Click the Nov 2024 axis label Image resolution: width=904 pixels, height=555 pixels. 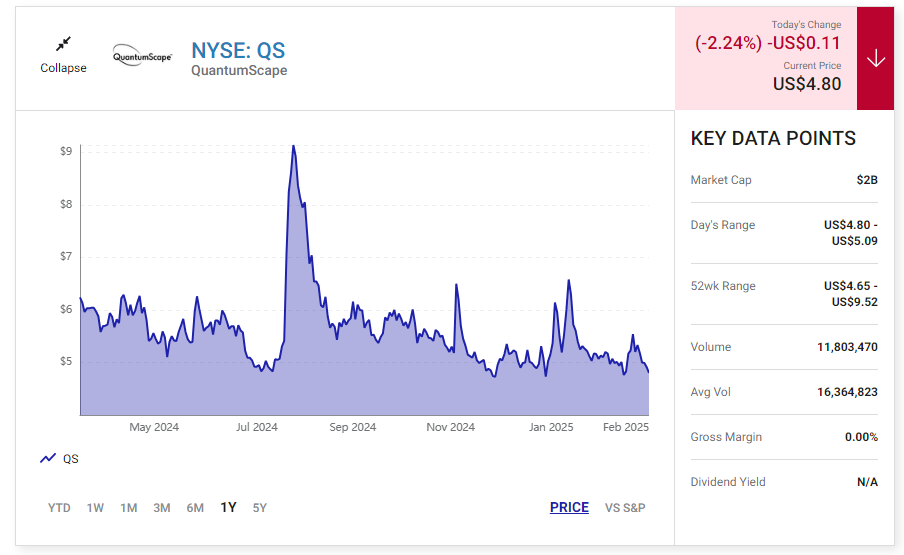(x=450, y=427)
